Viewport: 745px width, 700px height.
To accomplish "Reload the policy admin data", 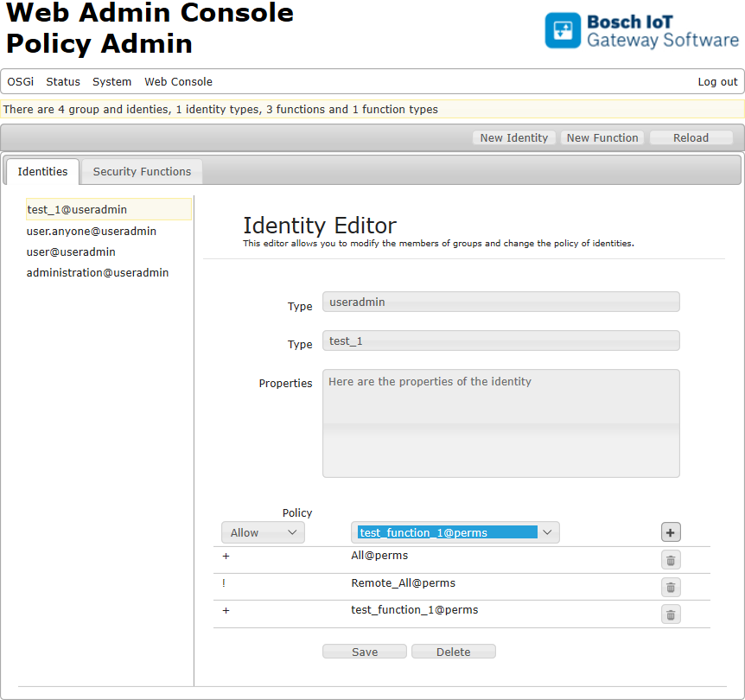I will pyautogui.click(x=691, y=137).
